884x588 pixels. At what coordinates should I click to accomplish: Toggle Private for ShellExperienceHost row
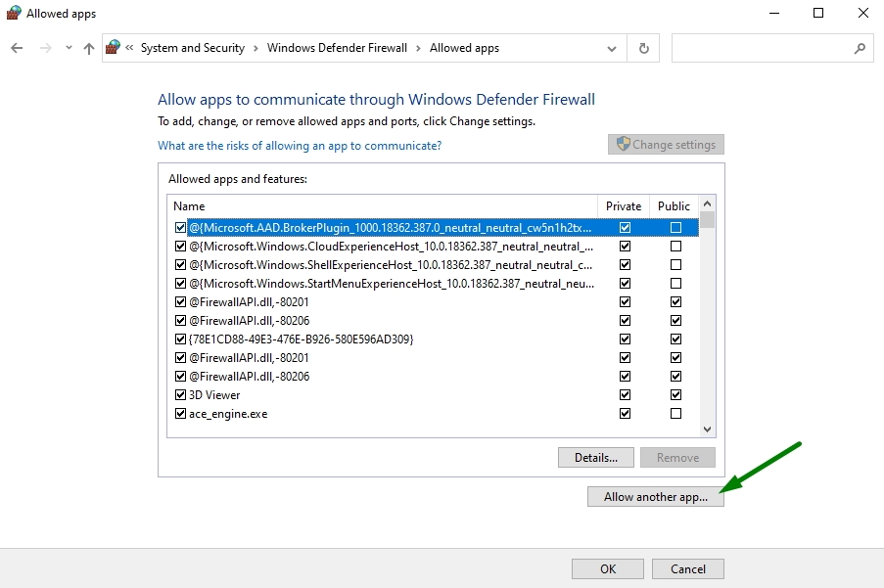[625, 265]
